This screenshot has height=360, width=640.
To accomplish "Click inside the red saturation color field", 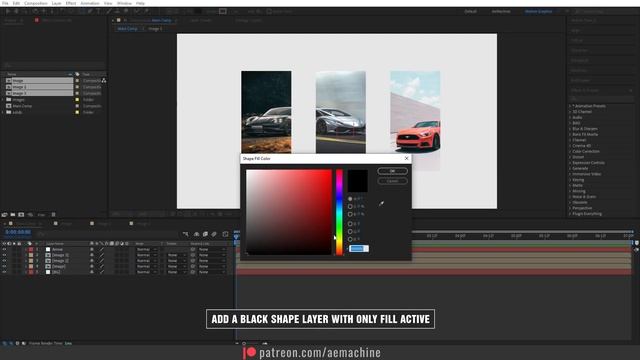I will click(x=289, y=212).
